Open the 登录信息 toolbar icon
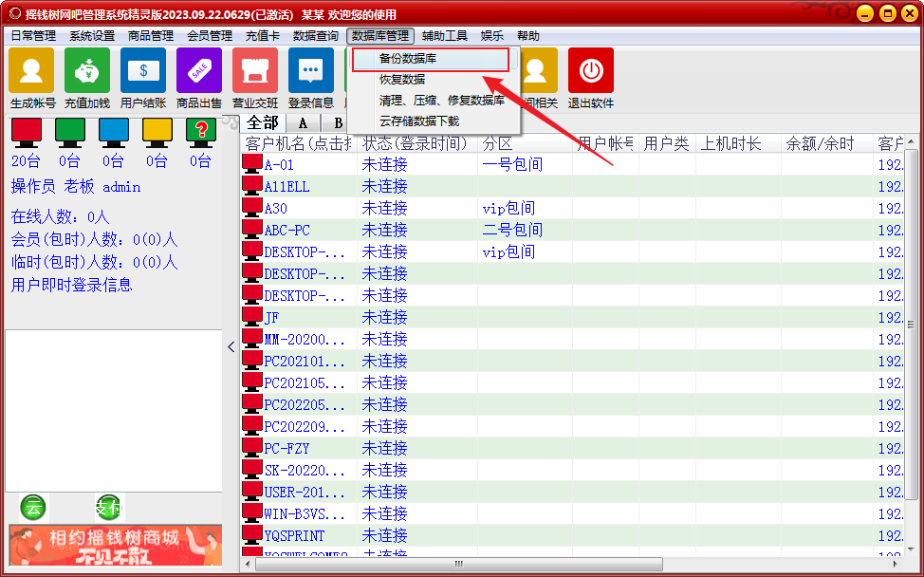 (311, 72)
